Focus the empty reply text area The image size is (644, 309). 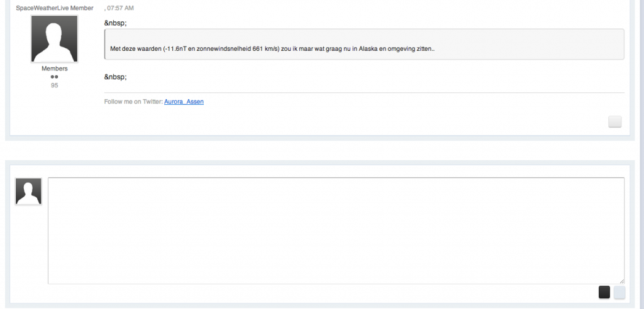pyautogui.click(x=336, y=230)
